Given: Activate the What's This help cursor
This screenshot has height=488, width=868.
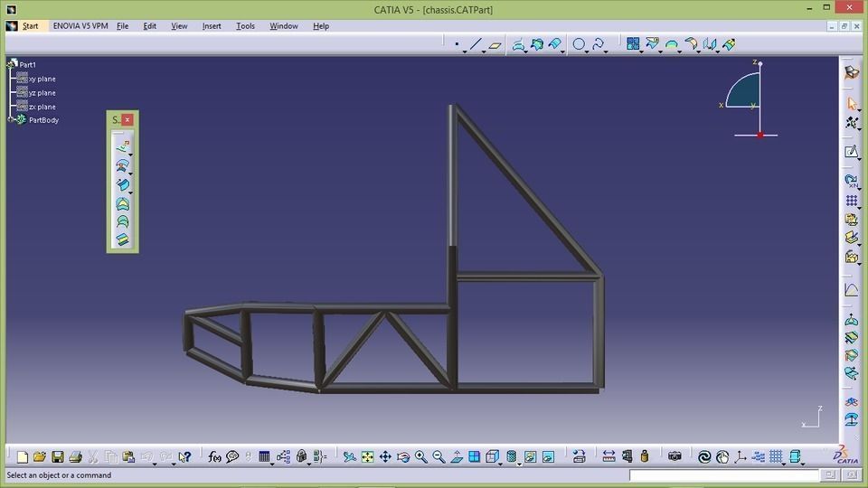Looking at the screenshot, I should (x=184, y=456).
